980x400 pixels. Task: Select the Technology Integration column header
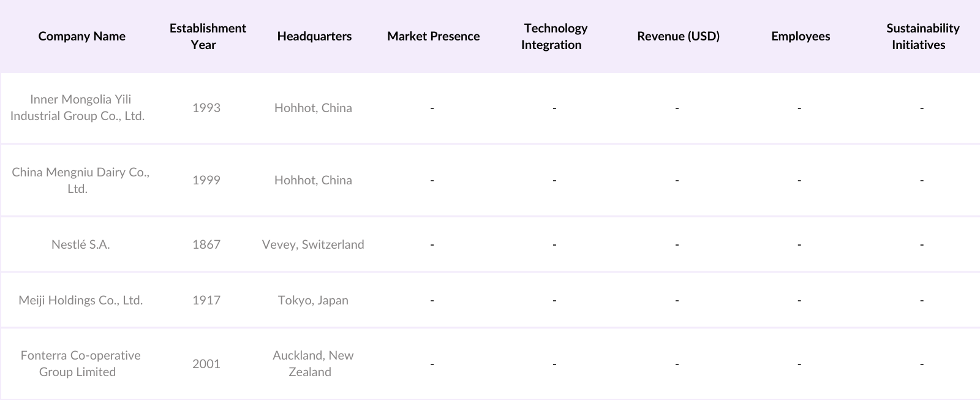point(554,36)
